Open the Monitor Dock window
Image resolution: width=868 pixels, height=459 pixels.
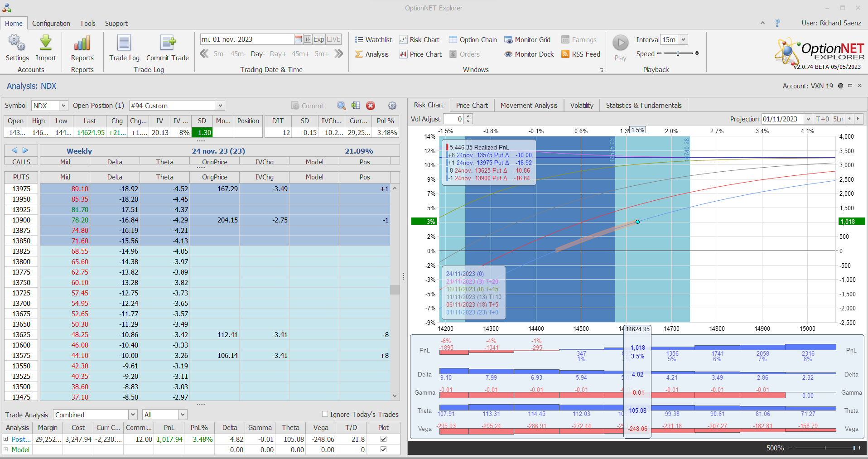pos(529,54)
